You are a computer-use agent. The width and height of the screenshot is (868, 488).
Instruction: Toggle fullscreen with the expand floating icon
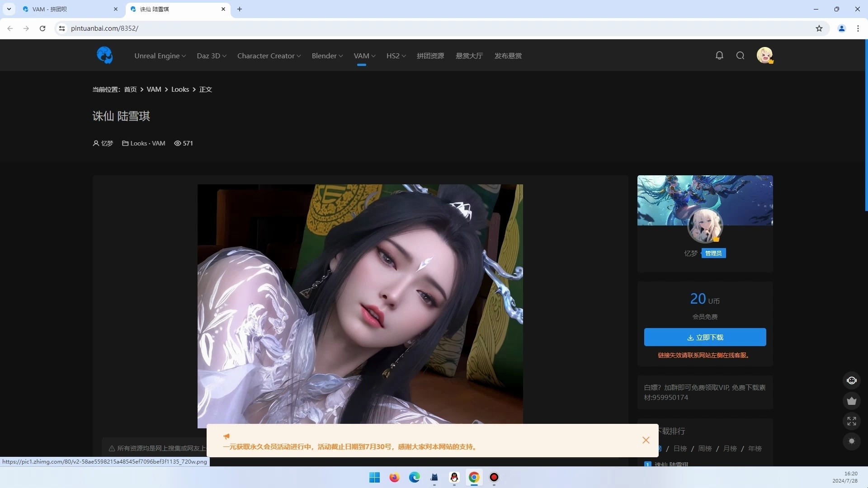(852, 421)
